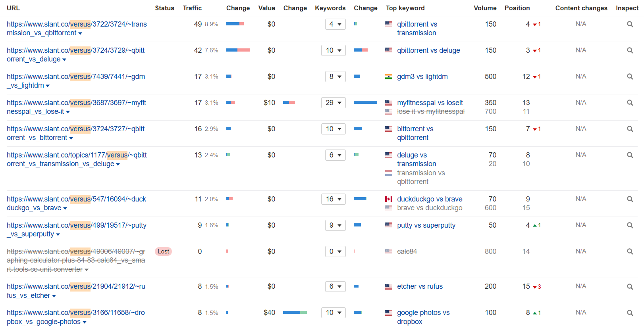Click the traffic change bar for qbittorrent_vs_deluge

click(238, 50)
